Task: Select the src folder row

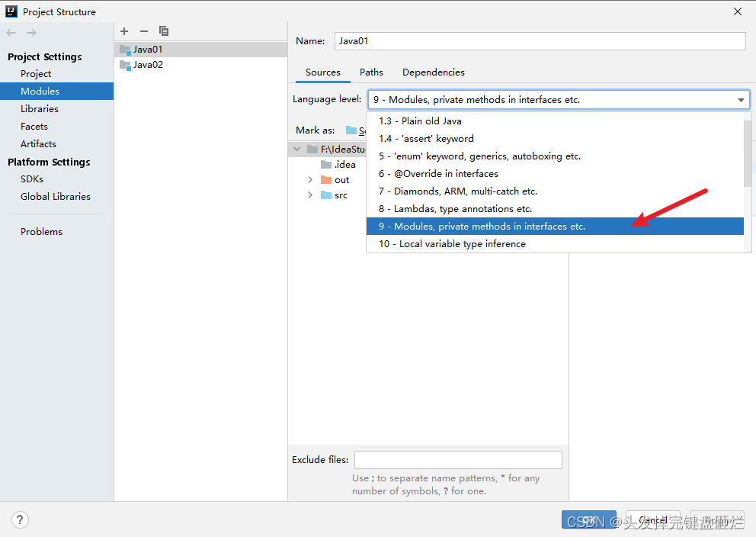Action: coord(328,195)
